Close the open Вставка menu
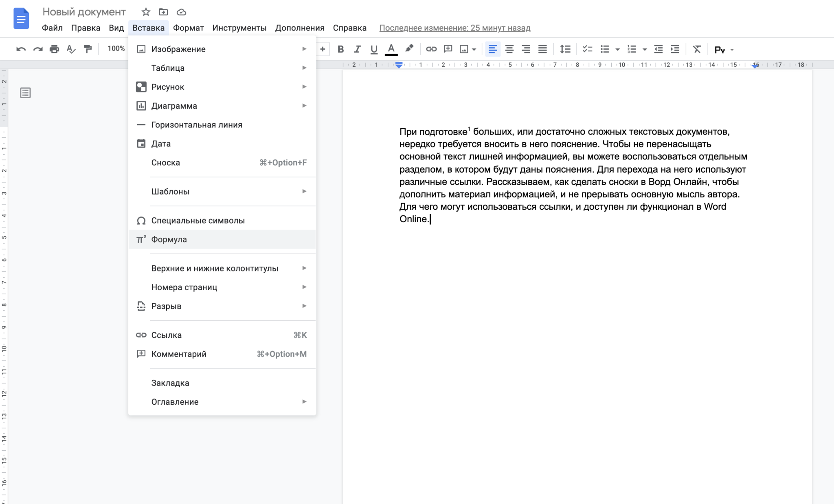The height and width of the screenshot is (504, 834). tap(148, 28)
